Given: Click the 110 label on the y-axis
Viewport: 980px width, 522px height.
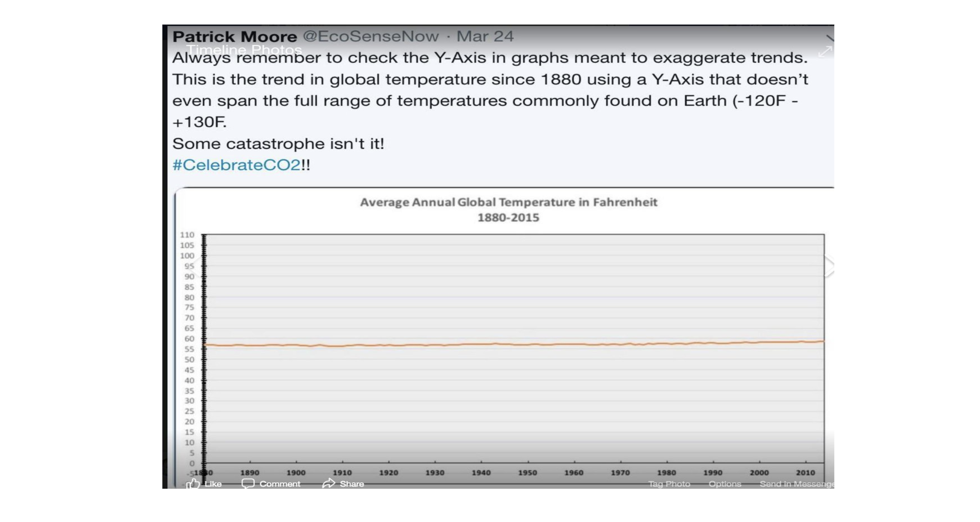Looking at the screenshot, I should tap(187, 235).
